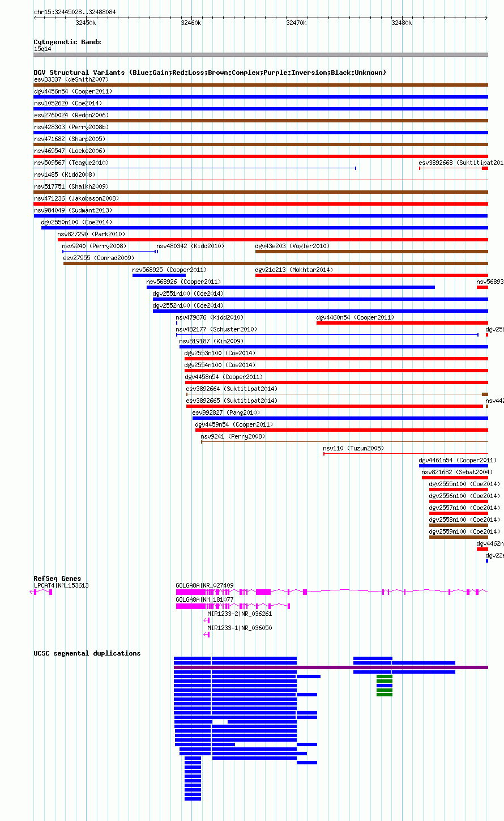Select variant nsv517751 (Shaikh2009)
This screenshot has width=504, height=821.
[71, 186]
